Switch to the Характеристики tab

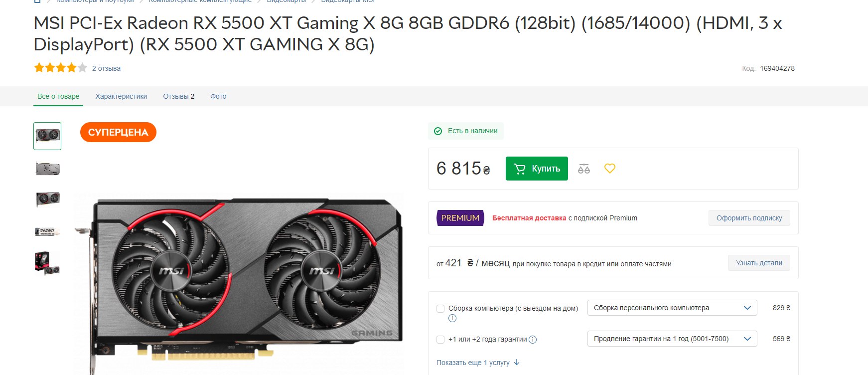(x=121, y=96)
